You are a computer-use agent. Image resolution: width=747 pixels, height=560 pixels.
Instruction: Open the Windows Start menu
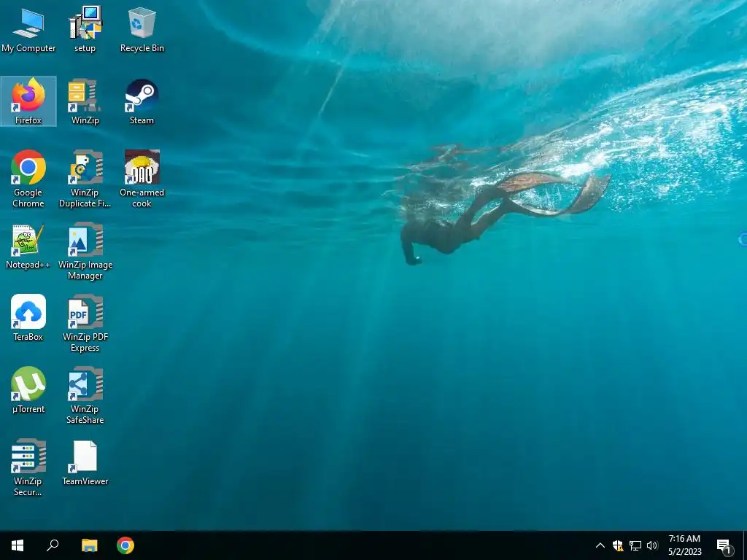point(18,545)
